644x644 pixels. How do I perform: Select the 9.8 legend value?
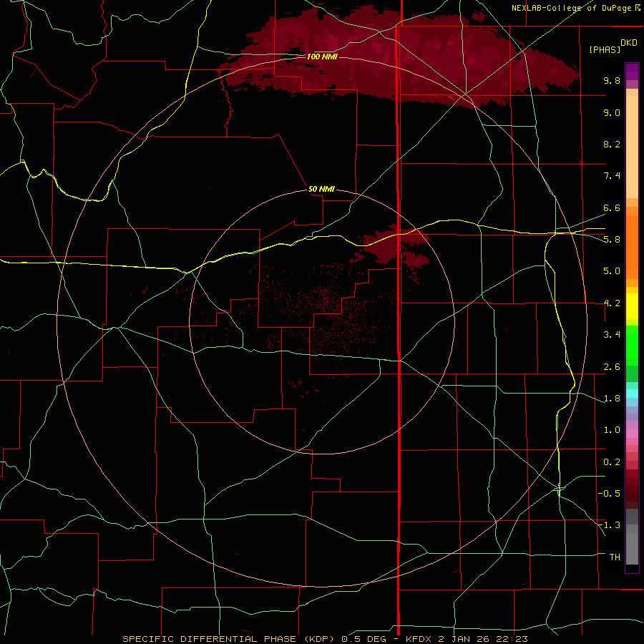pyautogui.click(x=612, y=80)
